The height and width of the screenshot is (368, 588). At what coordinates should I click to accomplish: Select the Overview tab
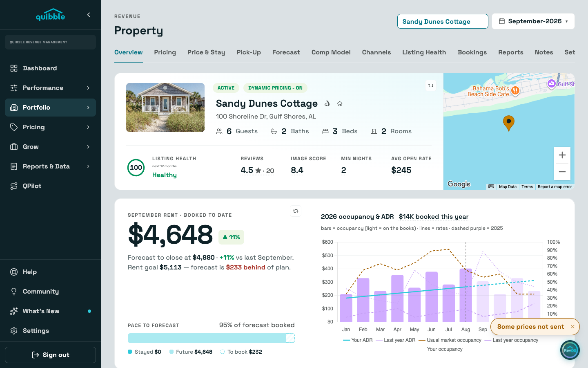pos(129,52)
